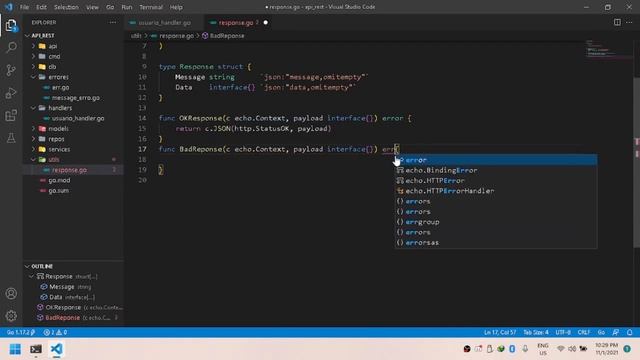Open the Testing flask icon
This screenshot has width=640, height=360.
click(x=11, y=138)
